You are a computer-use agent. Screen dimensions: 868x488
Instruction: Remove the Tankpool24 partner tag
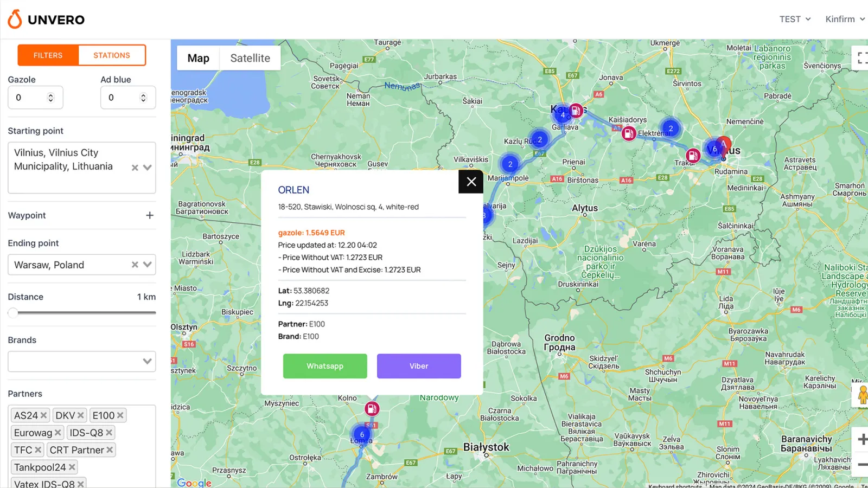[72, 467]
